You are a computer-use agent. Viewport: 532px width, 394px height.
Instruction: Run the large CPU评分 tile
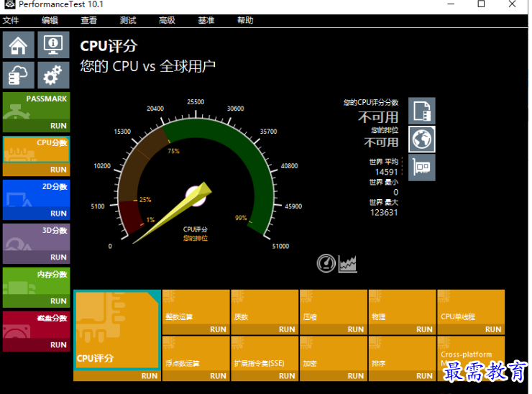(x=117, y=335)
